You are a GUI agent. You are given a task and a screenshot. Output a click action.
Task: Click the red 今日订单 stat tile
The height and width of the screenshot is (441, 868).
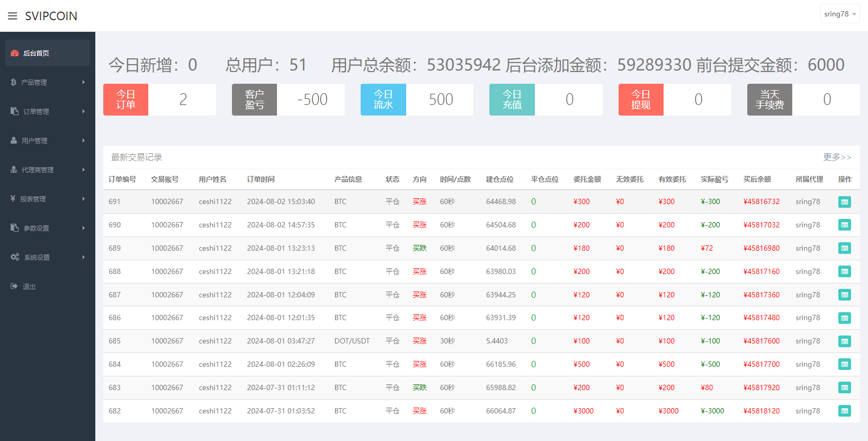pyautogui.click(x=126, y=100)
